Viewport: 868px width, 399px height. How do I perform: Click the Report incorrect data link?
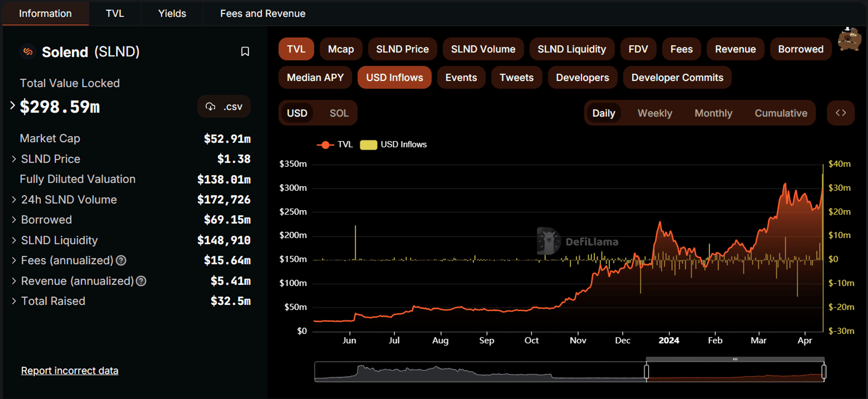click(x=70, y=370)
